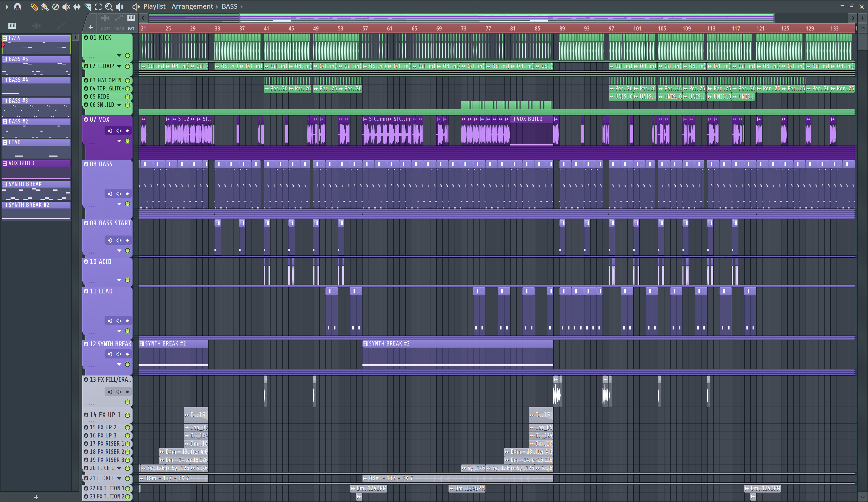Switch picker to automation clips icon

(x=60, y=25)
